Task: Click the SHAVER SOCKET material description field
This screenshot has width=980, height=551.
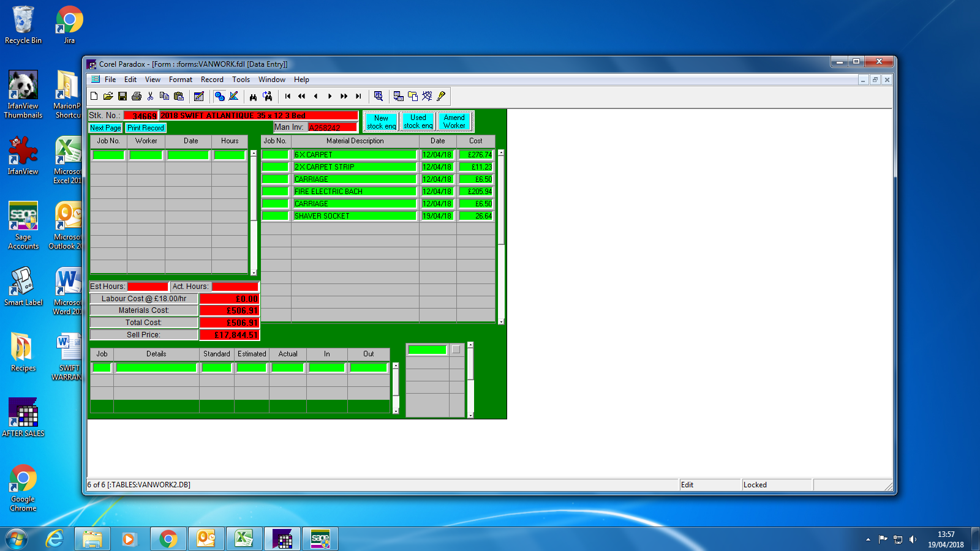Action: click(354, 216)
